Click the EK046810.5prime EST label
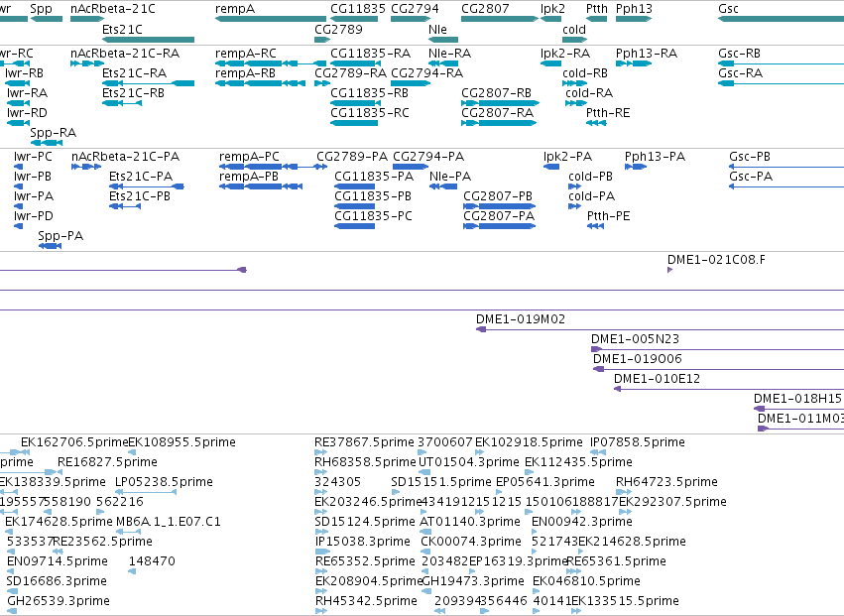Image resolution: width=844 pixels, height=616 pixels. pyautogui.click(x=586, y=581)
